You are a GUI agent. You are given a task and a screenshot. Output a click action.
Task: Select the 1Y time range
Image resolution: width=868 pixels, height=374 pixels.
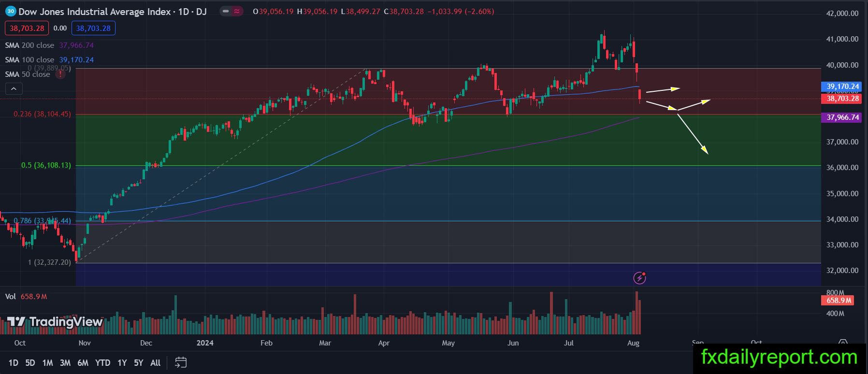[122, 362]
